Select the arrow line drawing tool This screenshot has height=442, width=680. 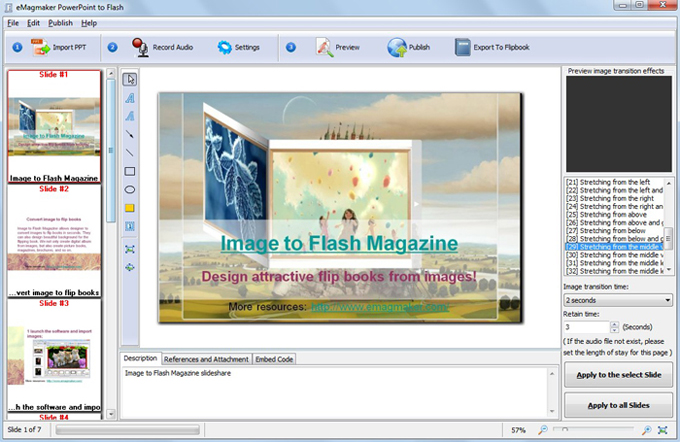(x=130, y=134)
